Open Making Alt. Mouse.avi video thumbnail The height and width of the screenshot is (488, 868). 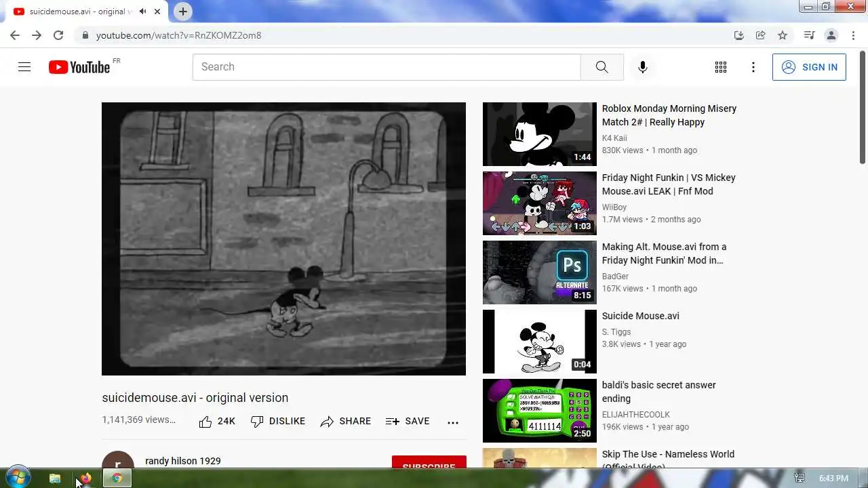point(540,272)
